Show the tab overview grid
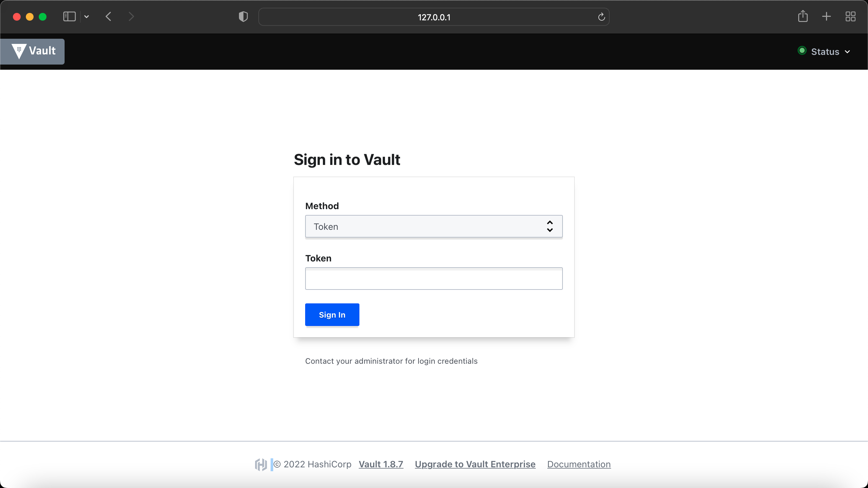 [851, 16]
